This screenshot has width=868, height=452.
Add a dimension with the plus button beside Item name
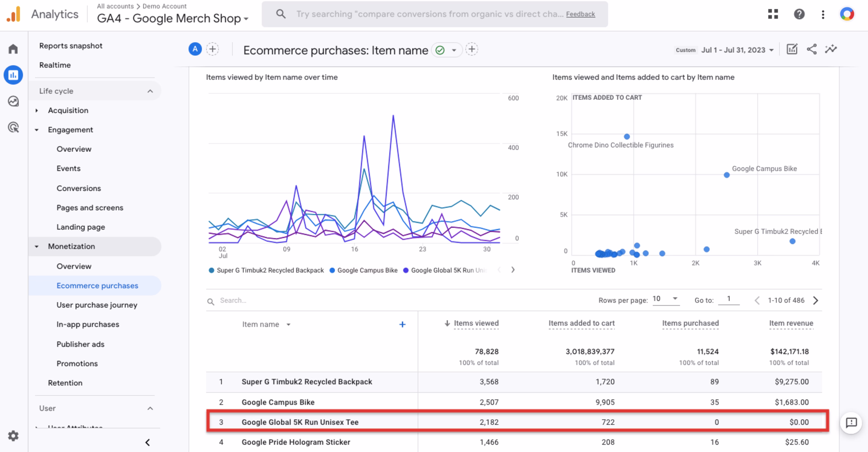402,324
